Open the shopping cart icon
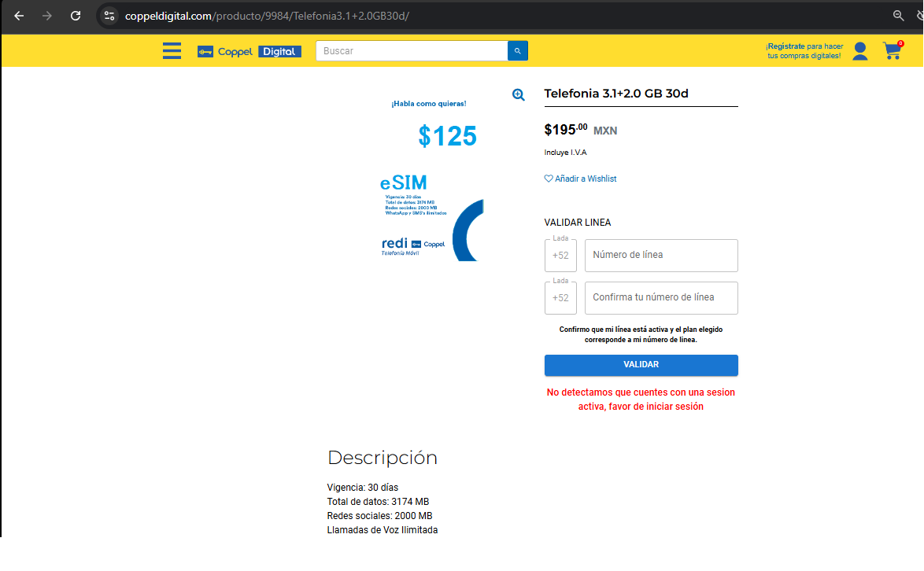Viewport: 924px width, 571px height. click(893, 50)
